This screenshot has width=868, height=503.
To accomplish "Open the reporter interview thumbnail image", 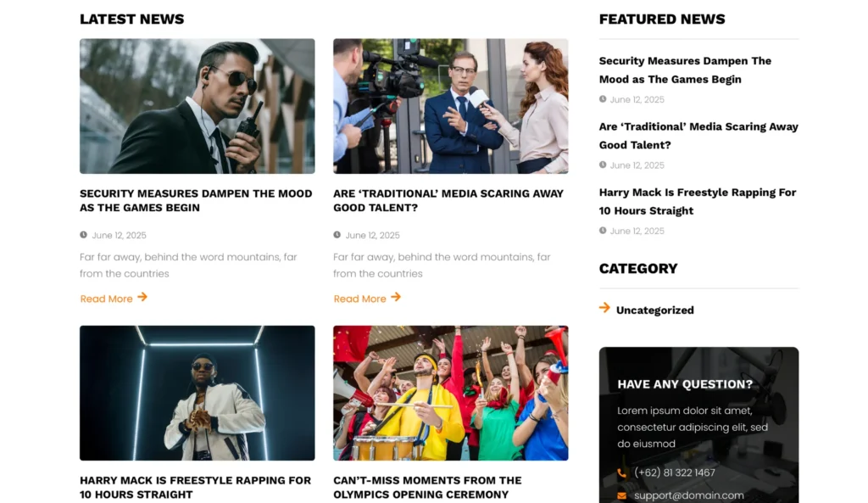I will 450,106.
